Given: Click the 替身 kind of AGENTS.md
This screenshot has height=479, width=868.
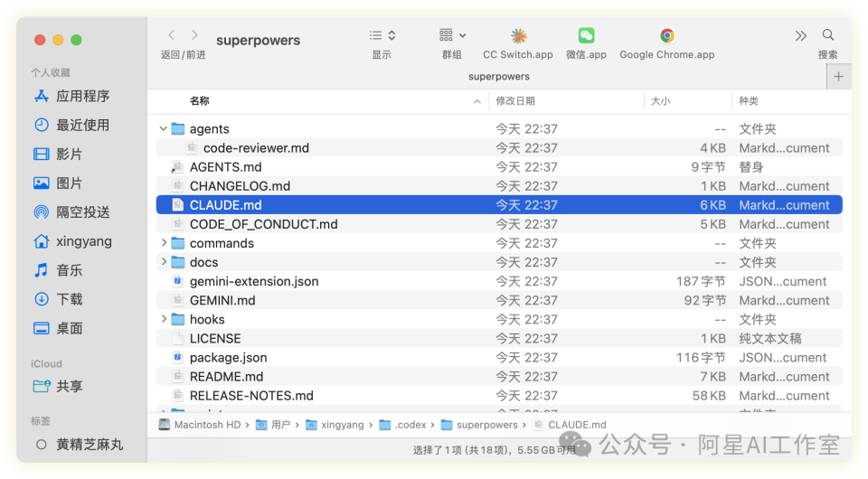Looking at the screenshot, I should pyautogui.click(x=751, y=167).
